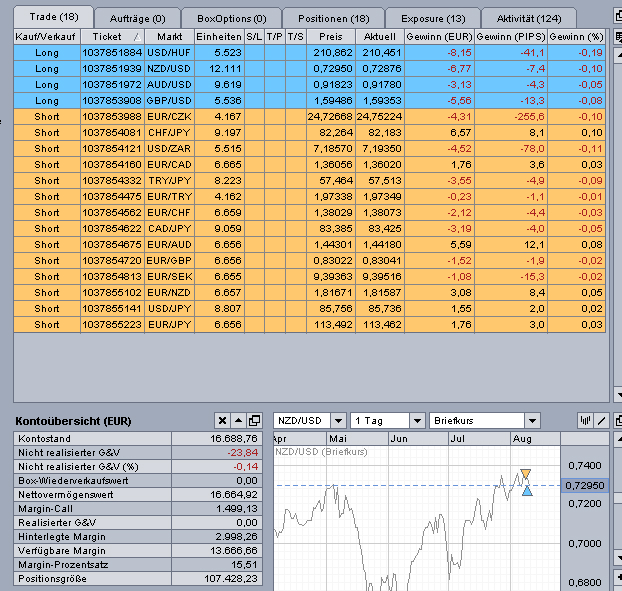
Task: Expand the 1 Tag timeframe dropdown
Action: point(415,421)
